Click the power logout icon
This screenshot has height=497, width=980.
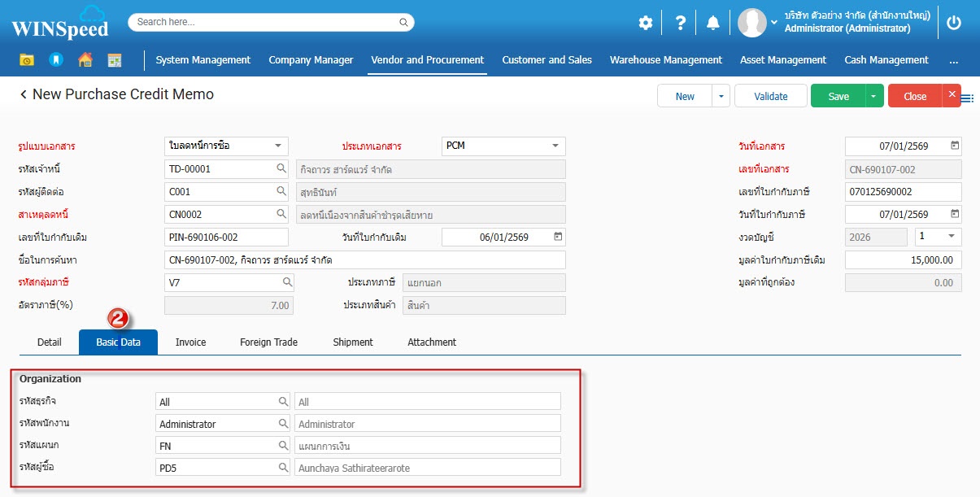point(954,23)
